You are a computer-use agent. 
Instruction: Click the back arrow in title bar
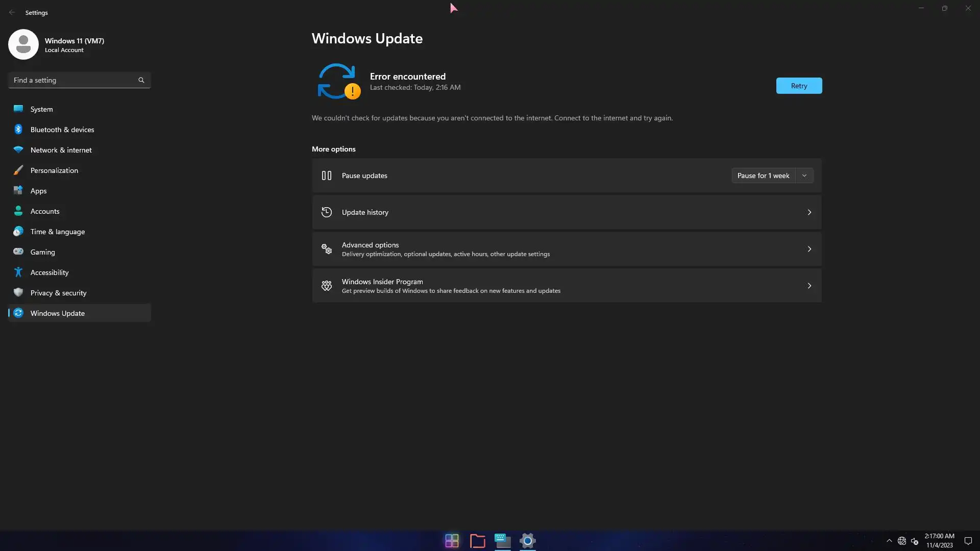point(12,12)
